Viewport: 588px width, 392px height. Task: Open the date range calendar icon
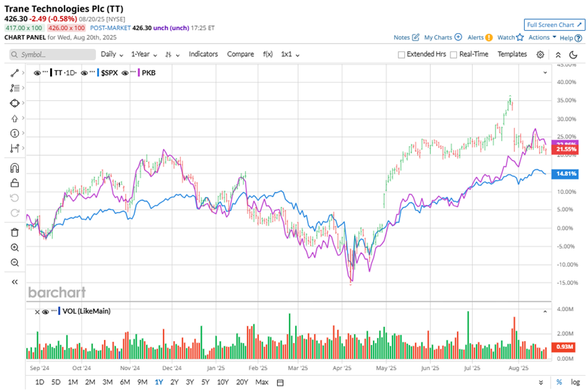280,383
